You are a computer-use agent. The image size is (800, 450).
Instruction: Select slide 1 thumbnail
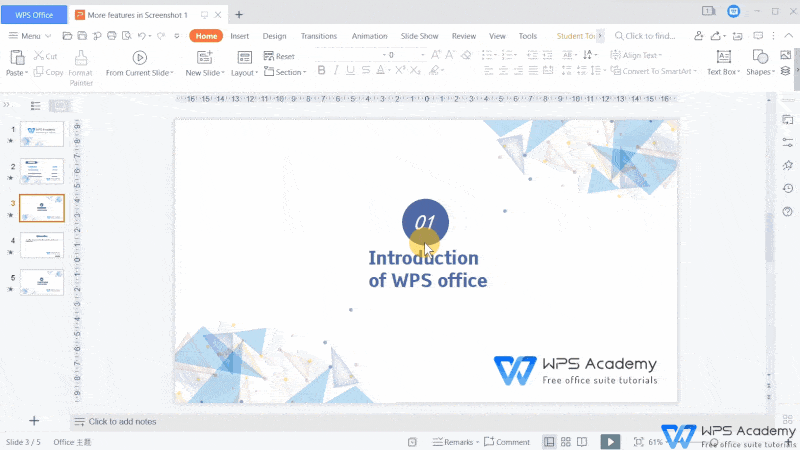click(x=42, y=134)
